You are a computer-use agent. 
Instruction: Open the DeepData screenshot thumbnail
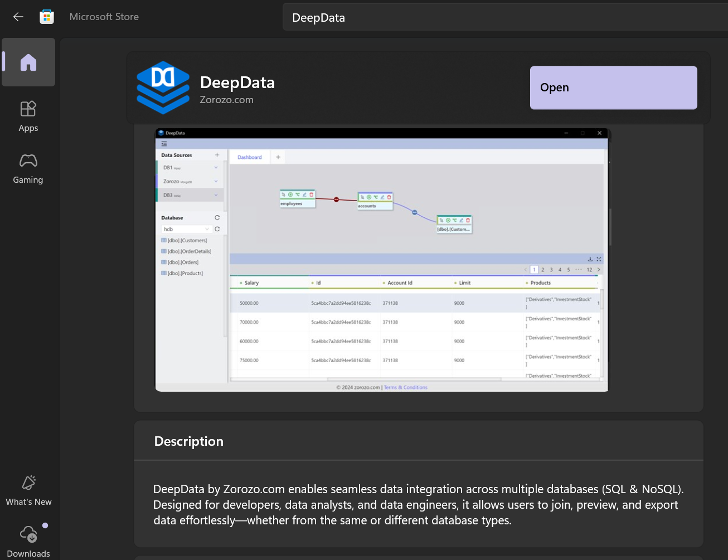(x=382, y=260)
